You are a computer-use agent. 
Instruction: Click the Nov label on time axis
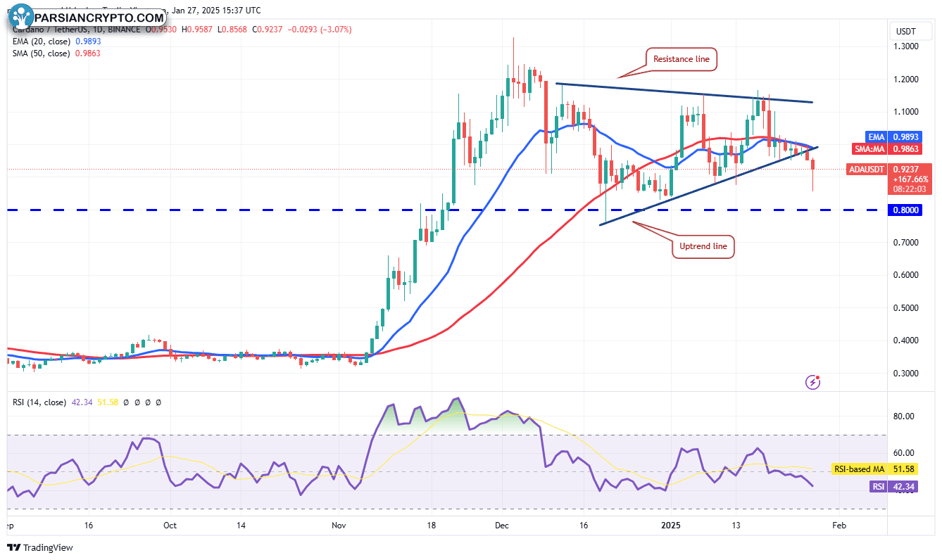pyautogui.click(x=339, y=525)
